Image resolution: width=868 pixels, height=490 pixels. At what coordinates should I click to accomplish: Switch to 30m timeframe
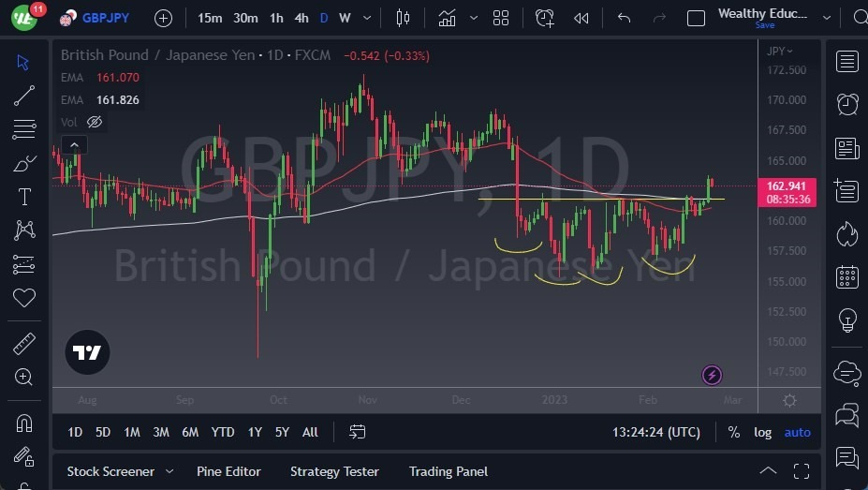tap(245, 19)
